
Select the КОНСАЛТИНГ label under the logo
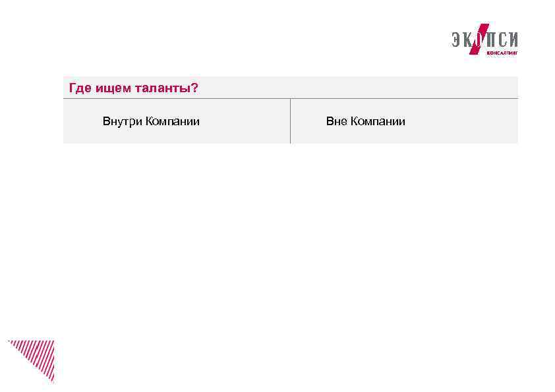pyautogui.click(x=502, y=52)
